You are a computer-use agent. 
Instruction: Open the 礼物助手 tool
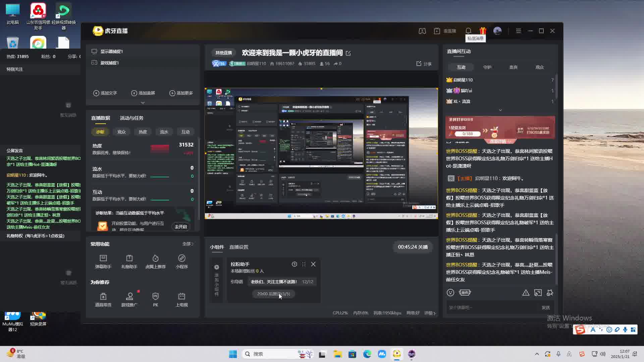(x=129, y=262)
